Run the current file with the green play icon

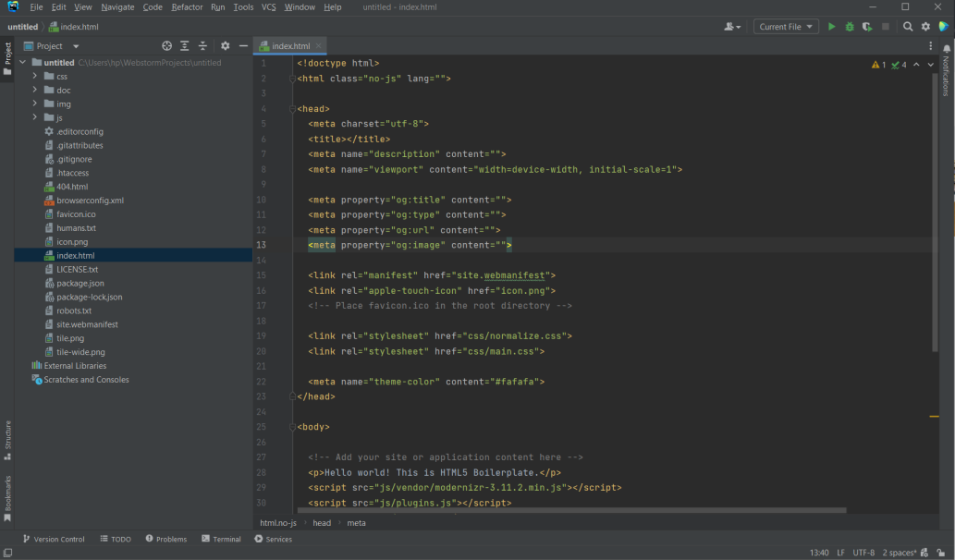coord(831,27)
